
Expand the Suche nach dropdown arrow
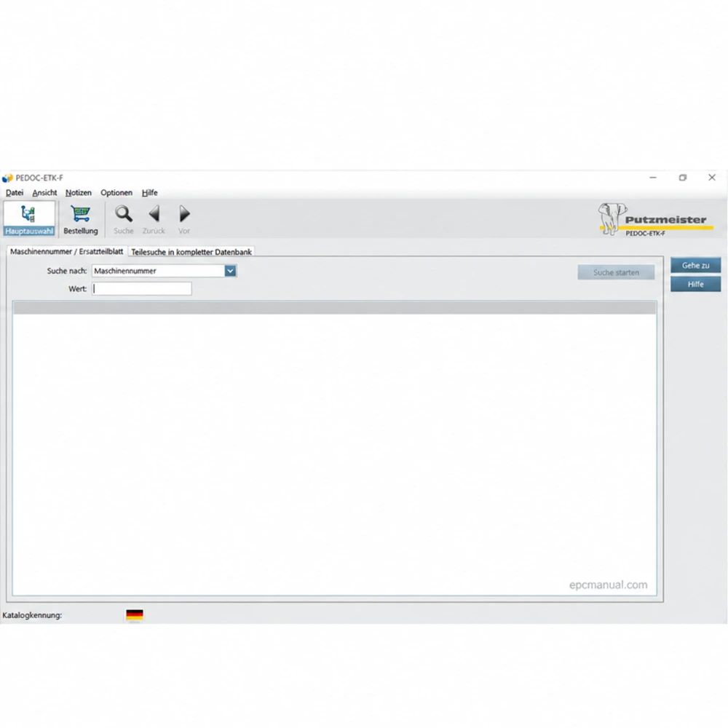[230, 271]
